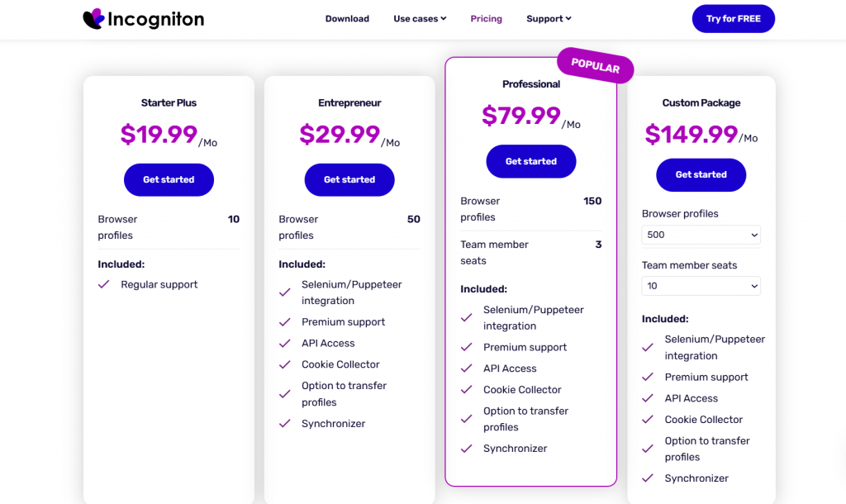This screenshot has height=504, width=846.
Task: Get started with the Custom Package
Action: (701, 174)
